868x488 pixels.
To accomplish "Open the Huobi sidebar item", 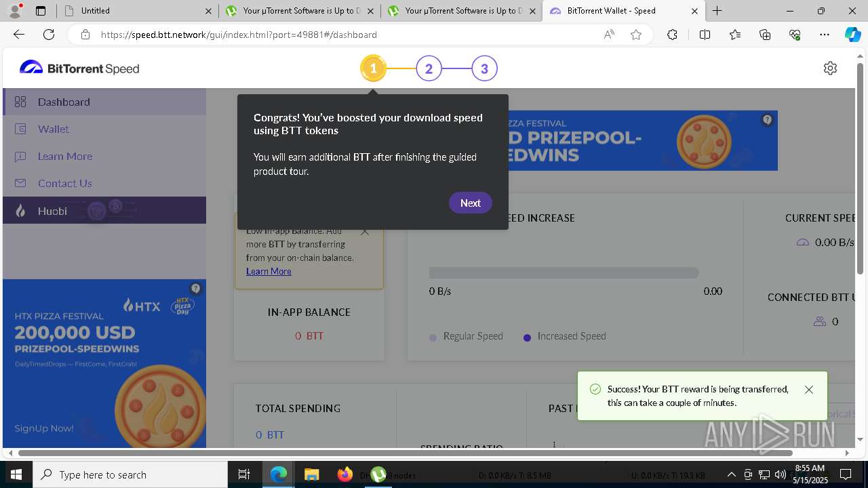I will click(x=104, y=210).
